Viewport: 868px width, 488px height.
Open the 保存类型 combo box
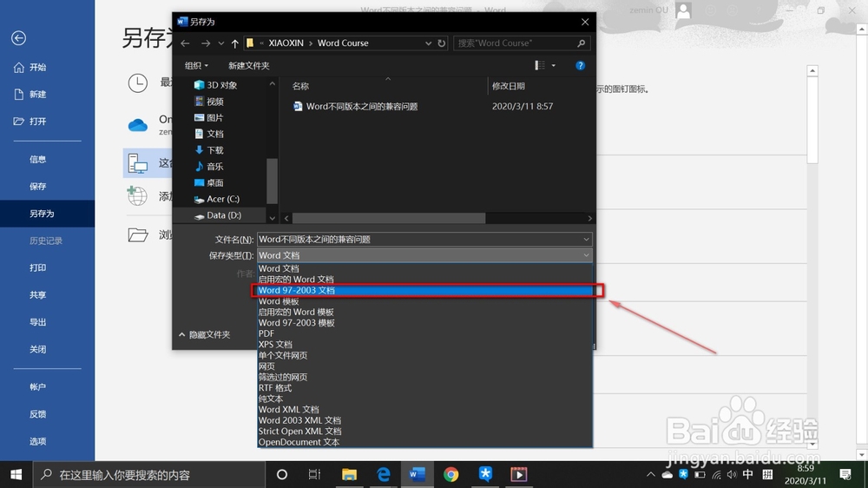point(424,255)
